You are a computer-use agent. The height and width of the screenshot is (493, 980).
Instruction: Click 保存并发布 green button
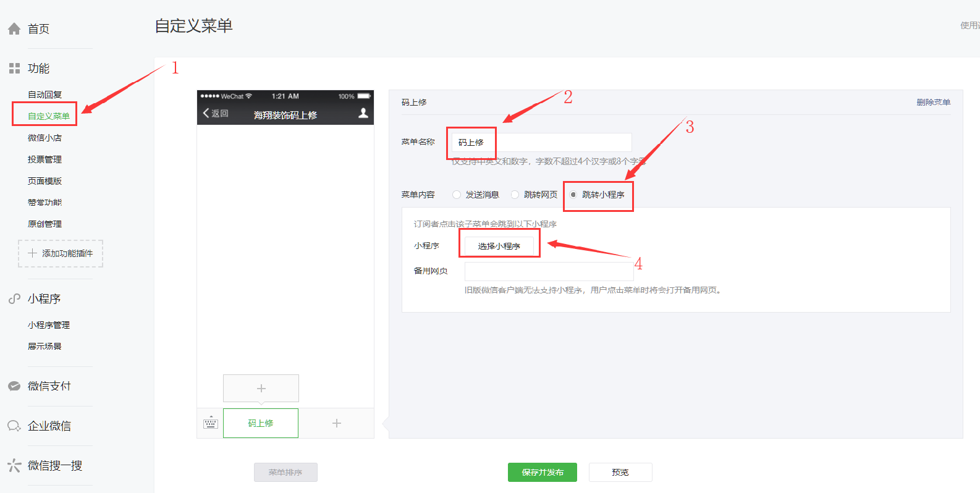pos(543,472)
